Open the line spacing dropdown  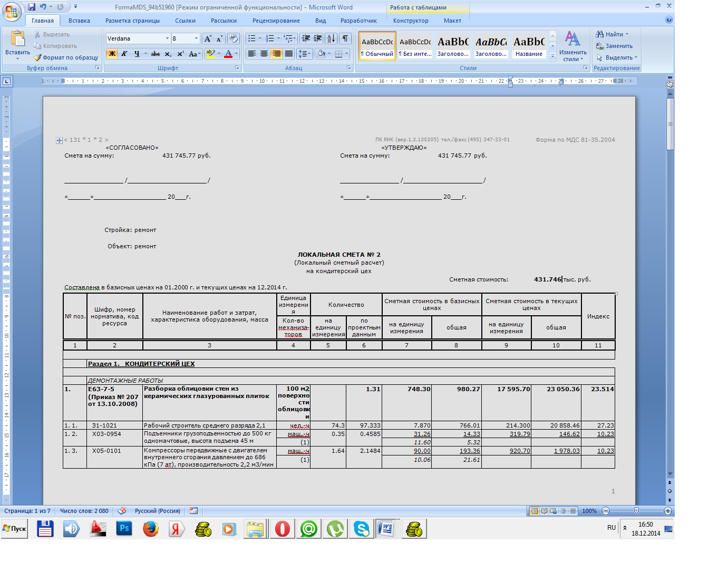(305, 54)
